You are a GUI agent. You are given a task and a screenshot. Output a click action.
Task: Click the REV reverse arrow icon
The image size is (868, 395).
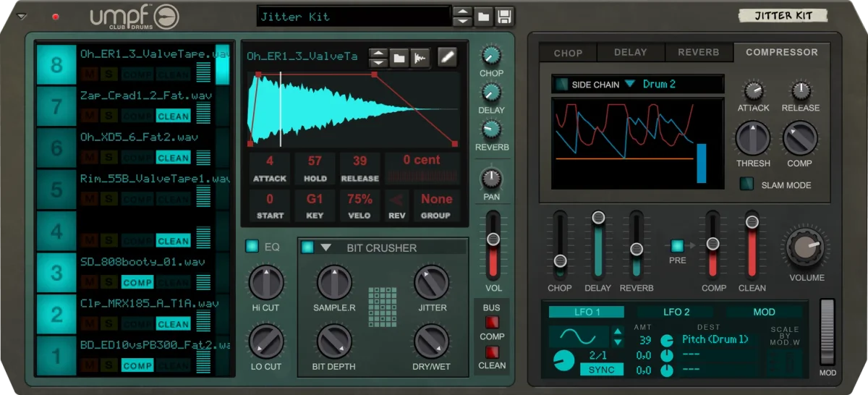(396, 200)
